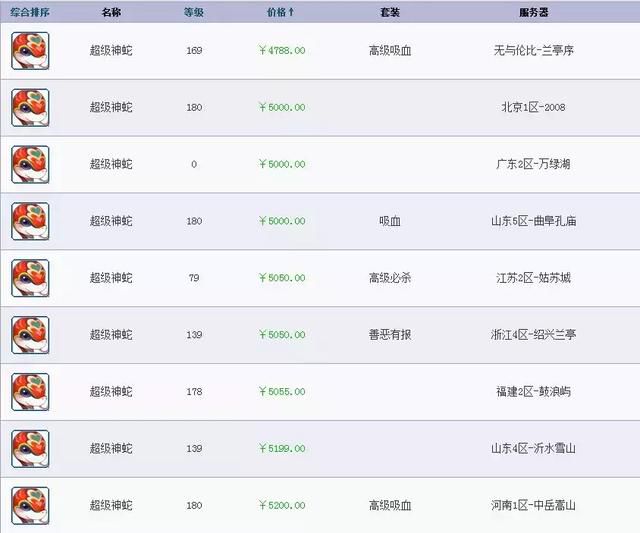Click the 名称 column header
This screenshot has width=640, height=533.
[111, 13]
